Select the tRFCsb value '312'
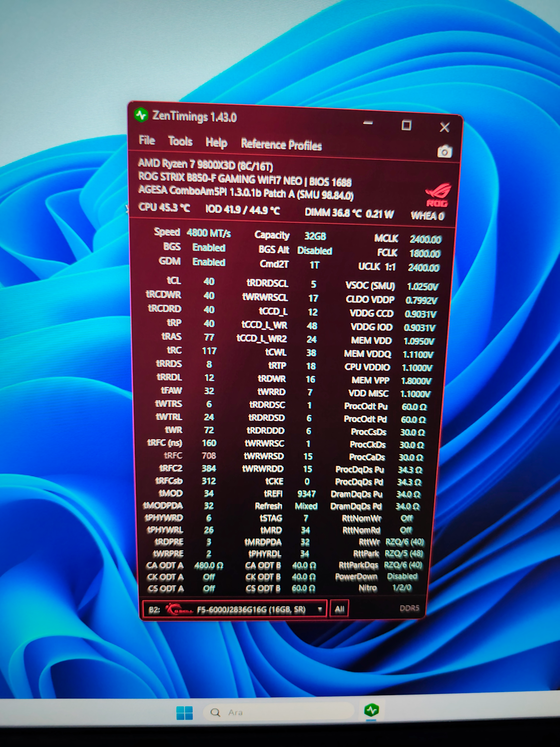 (209, 481)
